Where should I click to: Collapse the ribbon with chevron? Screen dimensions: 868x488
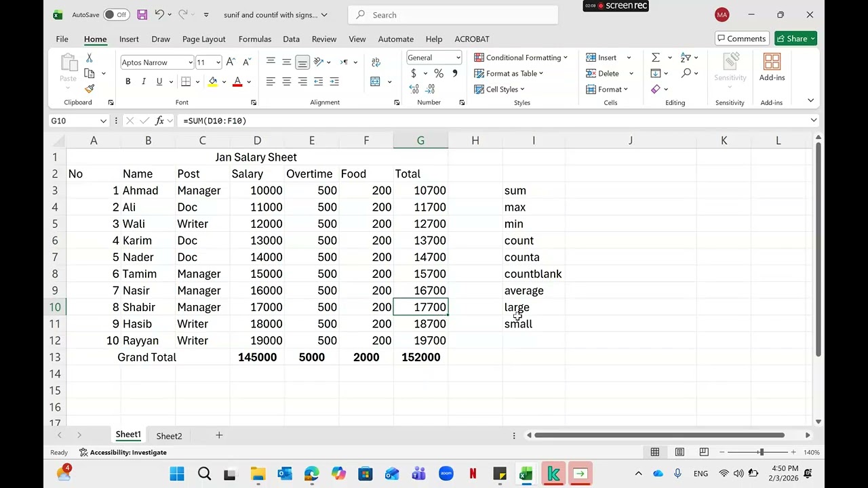[x=810, y=100]
